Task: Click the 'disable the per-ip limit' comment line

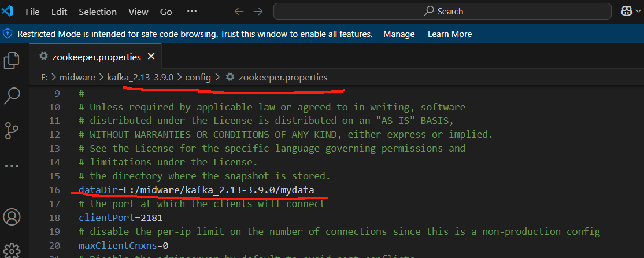Action: (339, 232)
